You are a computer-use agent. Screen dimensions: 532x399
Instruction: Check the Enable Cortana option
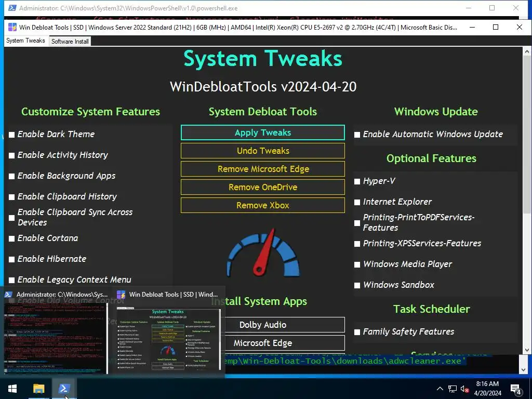(x=11, y=238)
